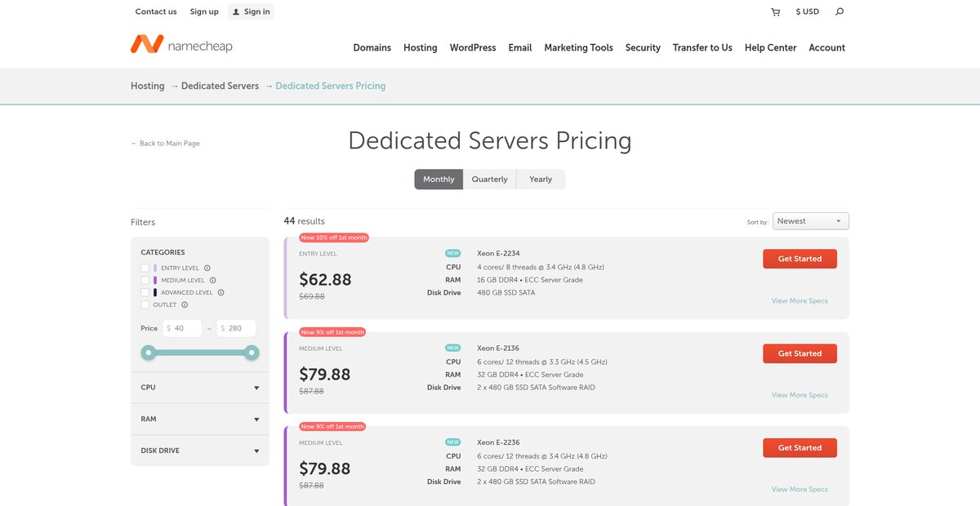Screen dimensions: 980x506
Task: Click the Namecheap logo
Action: click(181, 45)
